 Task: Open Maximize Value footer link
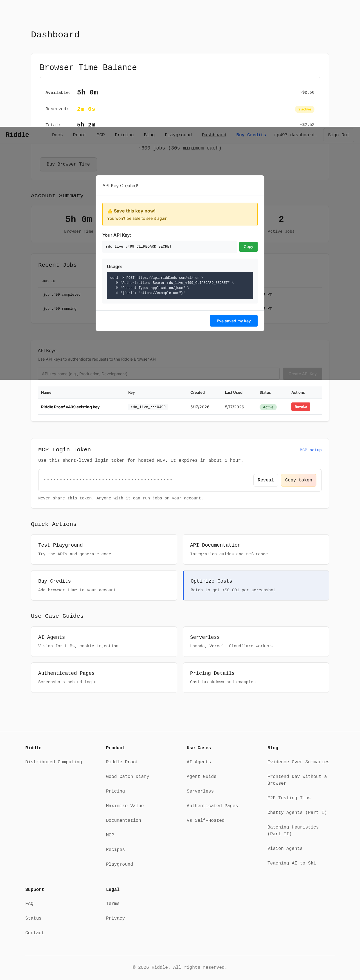point(125,805)
